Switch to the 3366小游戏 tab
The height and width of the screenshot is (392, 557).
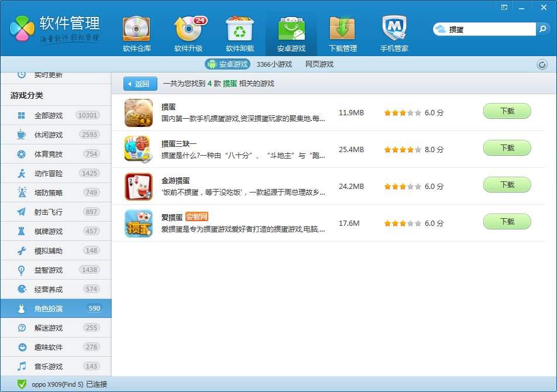[x=275, y=64]
